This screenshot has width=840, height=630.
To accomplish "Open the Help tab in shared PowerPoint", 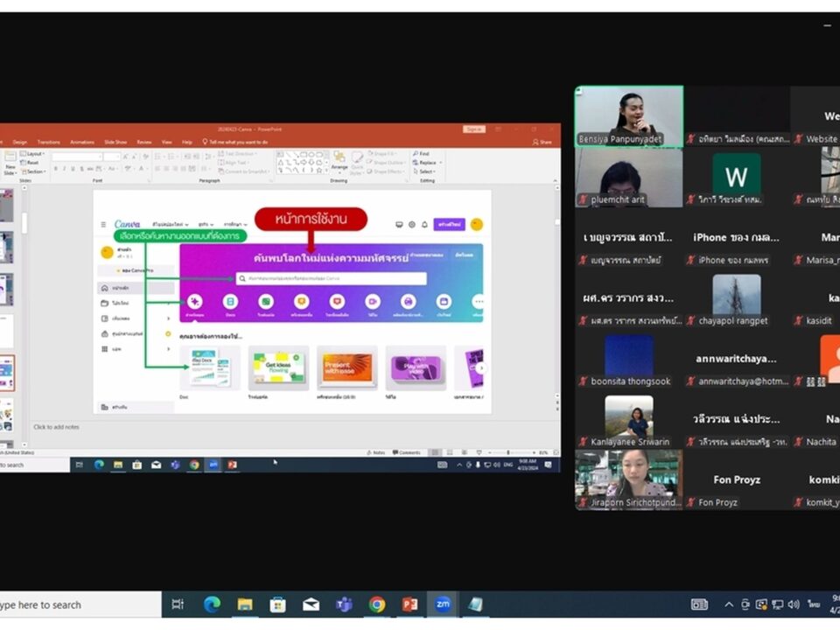I will (187, 142).
